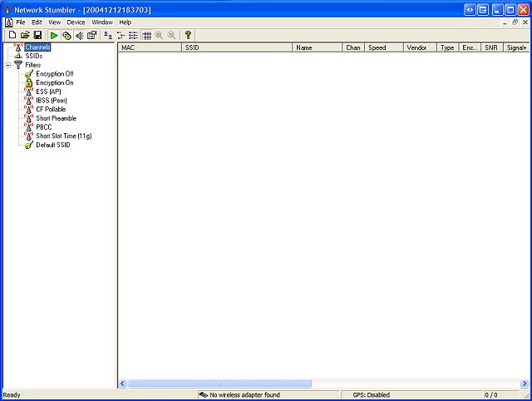
Task: Start scanning with the green play icon
Action: 53,35
